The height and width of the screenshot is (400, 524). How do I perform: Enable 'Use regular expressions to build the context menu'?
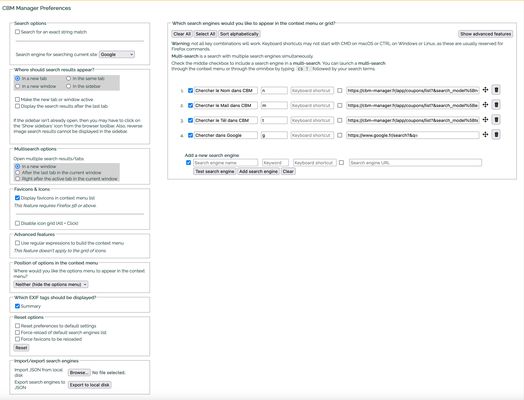coord(17,243)
